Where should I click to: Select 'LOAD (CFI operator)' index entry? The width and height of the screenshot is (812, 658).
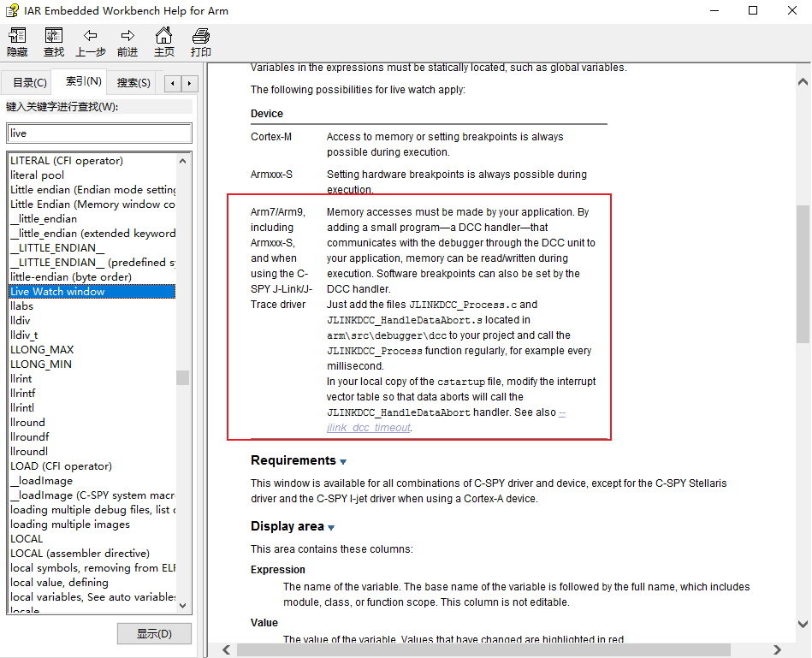click(x=61, y=466)
